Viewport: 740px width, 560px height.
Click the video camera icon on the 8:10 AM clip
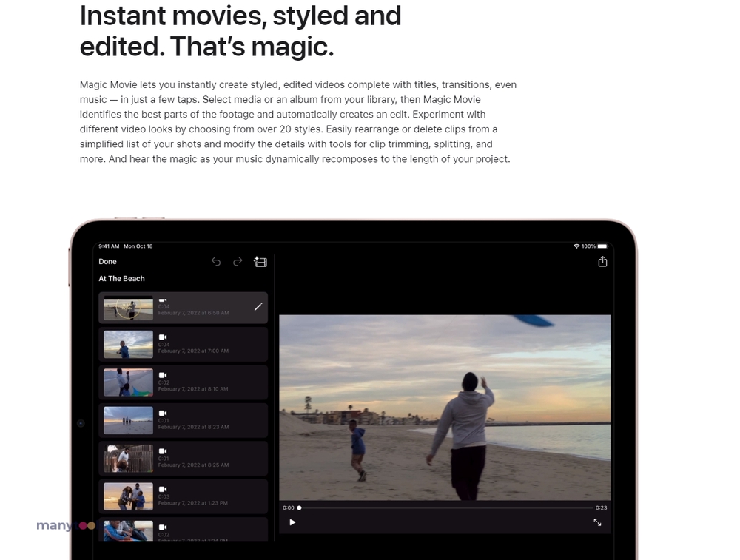pyautogui.click(x=163, y=375)
